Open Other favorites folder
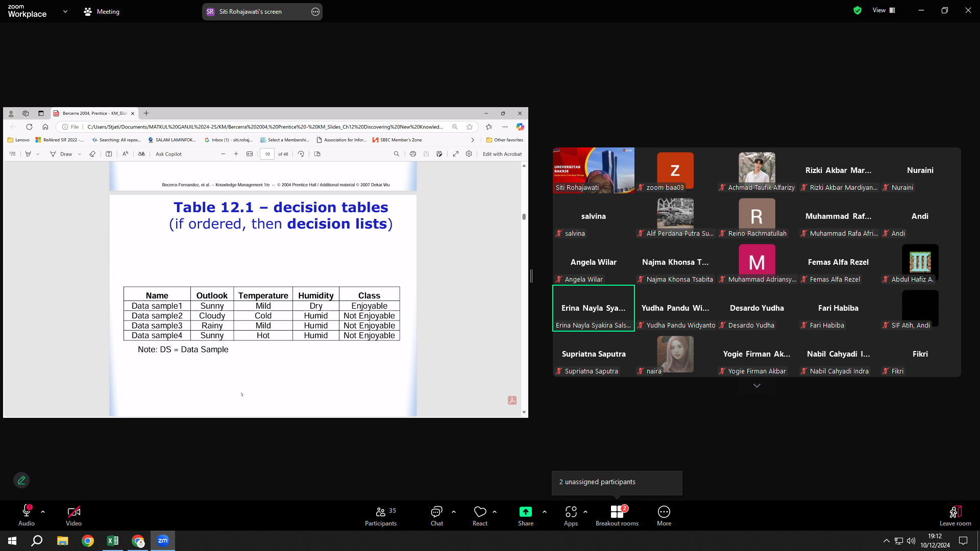 tap(505, 140)
